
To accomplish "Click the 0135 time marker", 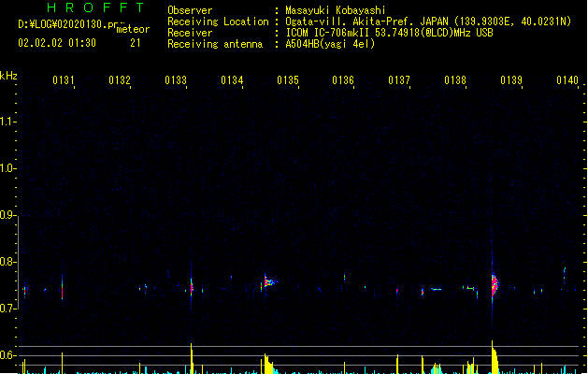I will (288, 80).
